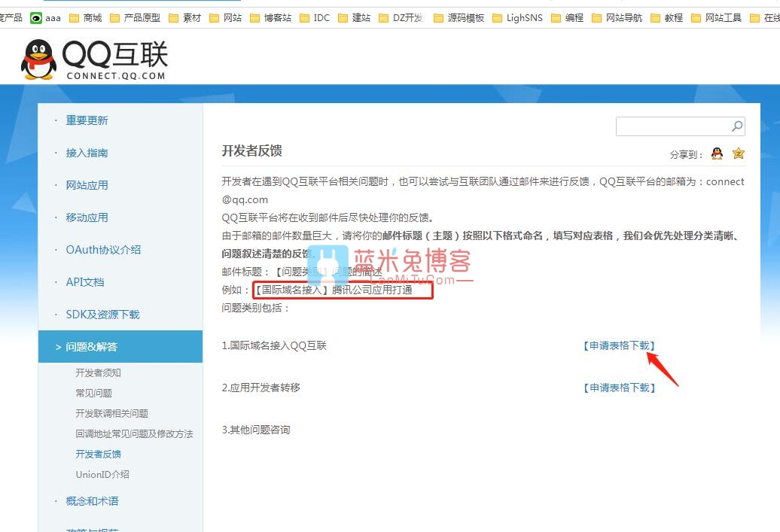Click the @qq.com email text
The width and height of the screenshot is (780, 532).
245,200
